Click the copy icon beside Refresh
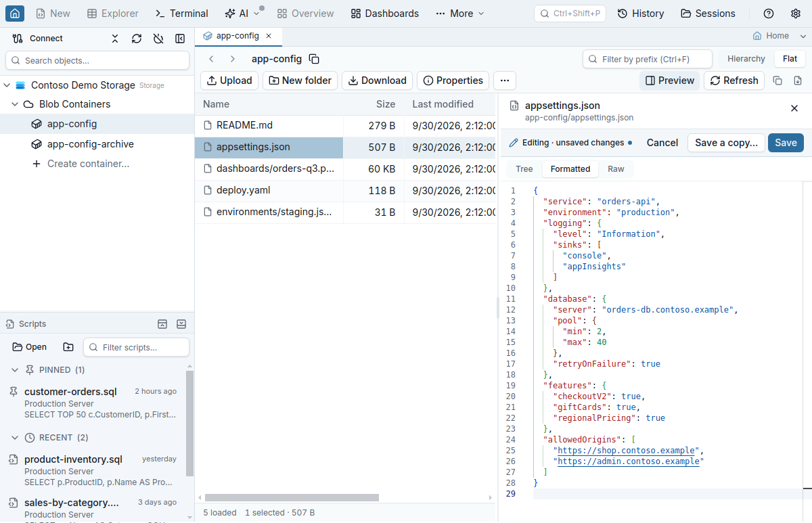This screenshot has height=523, width=812. [x=778, y=81]
